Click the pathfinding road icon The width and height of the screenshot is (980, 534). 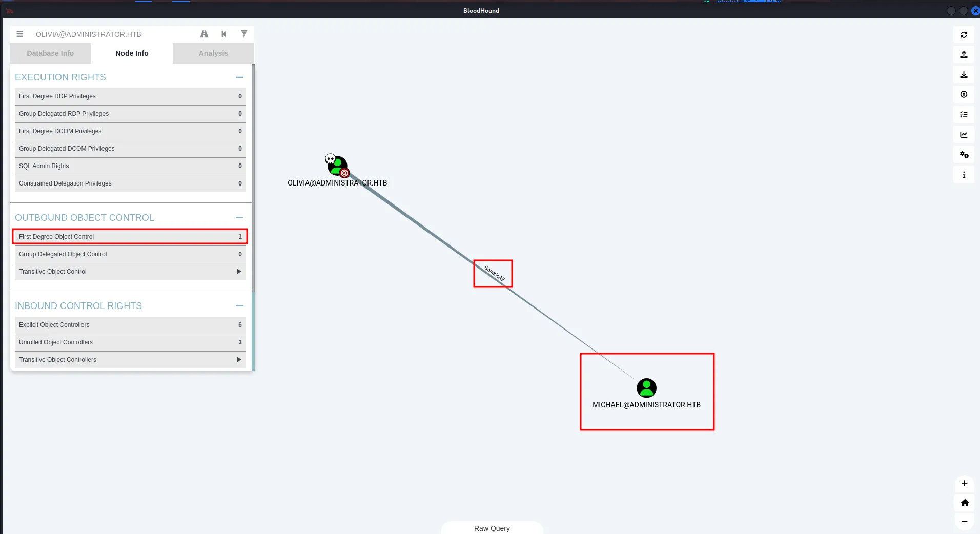pos(204,34)
